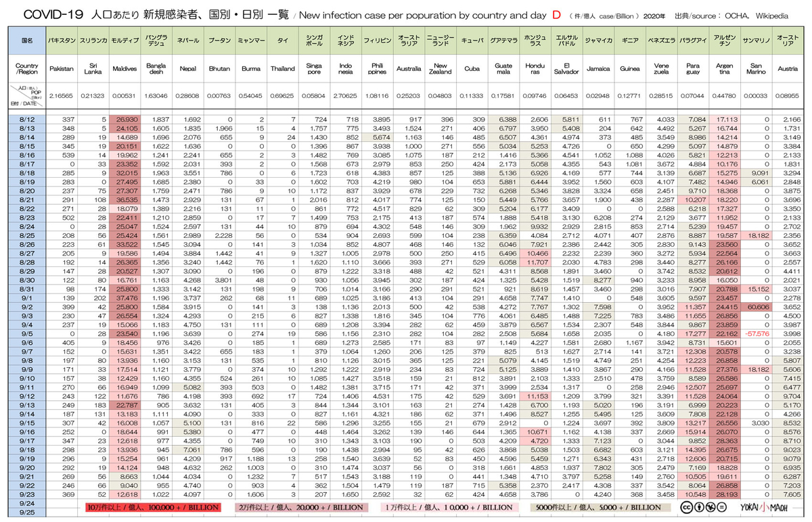
Task: Click the Honduras column header
Action: point(535,69)
